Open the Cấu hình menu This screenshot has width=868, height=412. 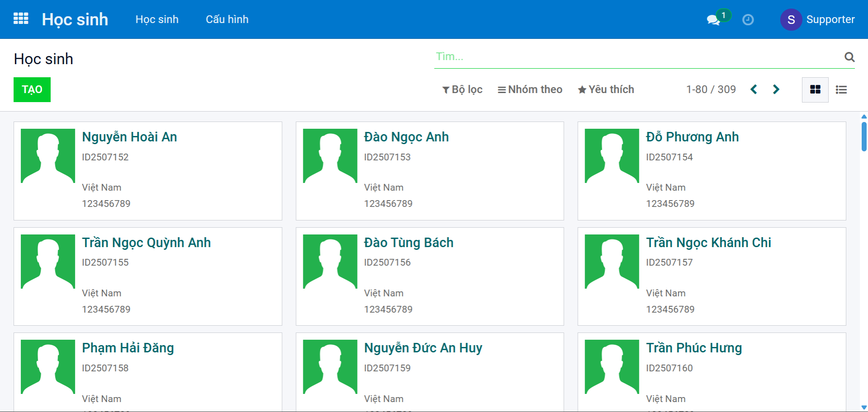coord(227,19)
